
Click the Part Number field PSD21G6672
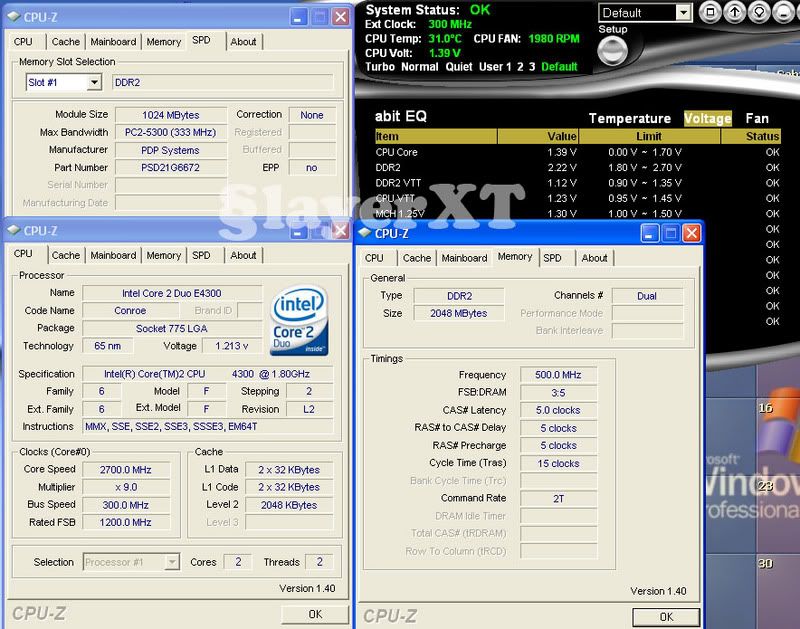point(169,168)
